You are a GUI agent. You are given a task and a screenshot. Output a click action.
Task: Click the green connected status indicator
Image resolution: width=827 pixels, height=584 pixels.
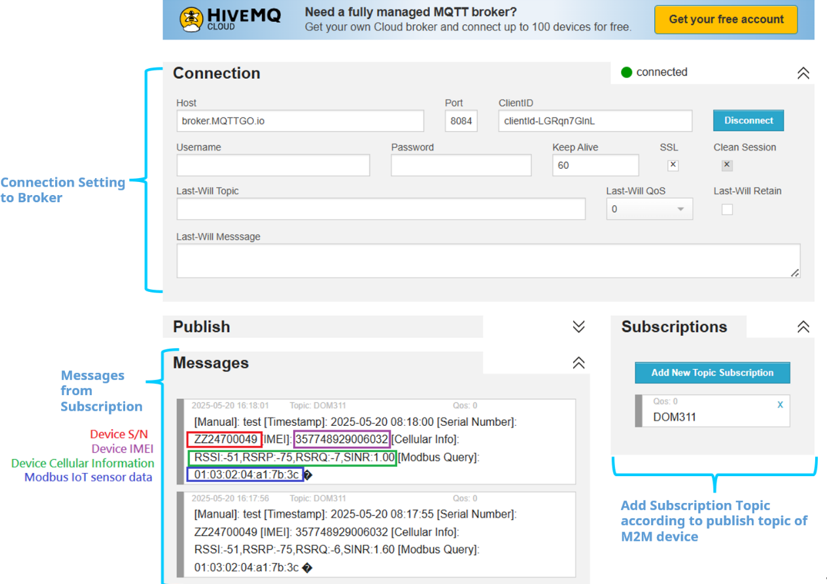[627, 72]
